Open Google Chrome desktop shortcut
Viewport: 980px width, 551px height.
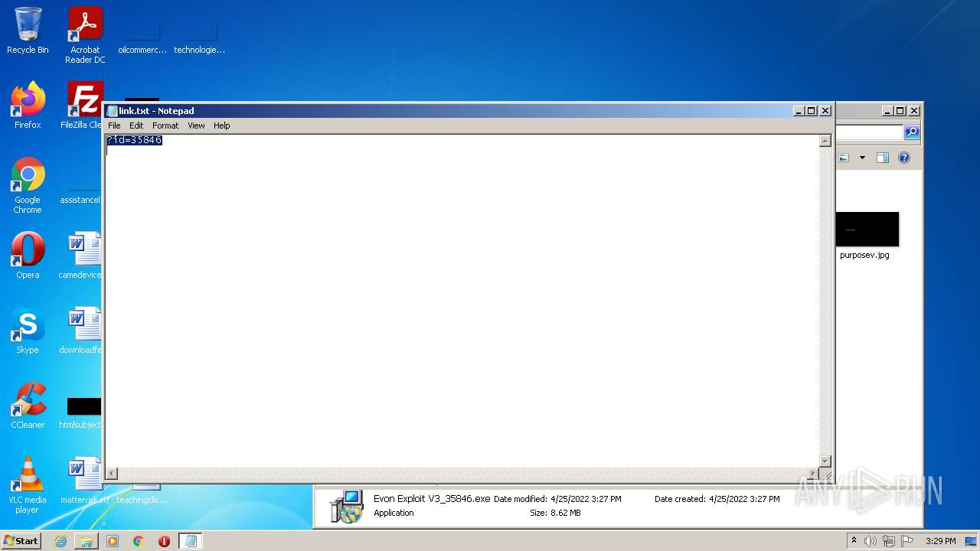28,185
